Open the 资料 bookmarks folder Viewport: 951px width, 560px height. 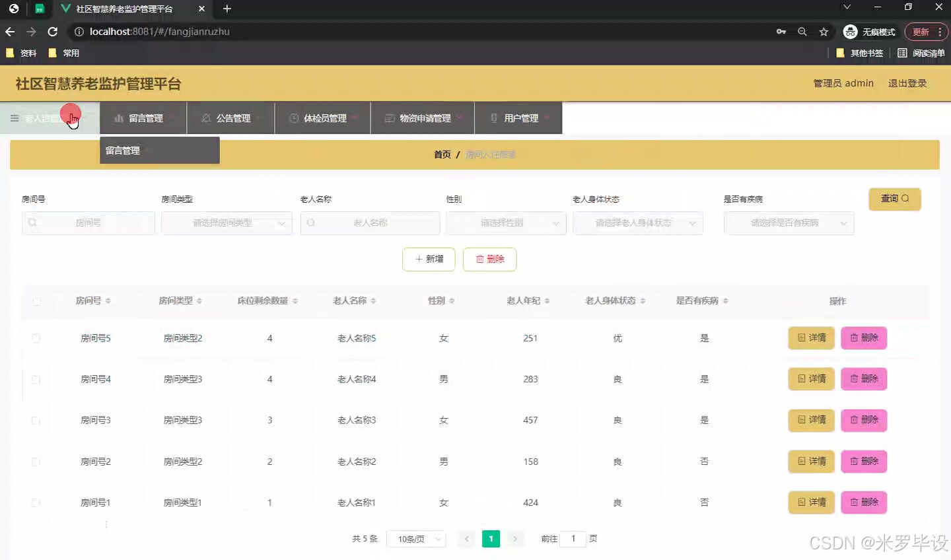pyautogui.click(x=21, y=53)
